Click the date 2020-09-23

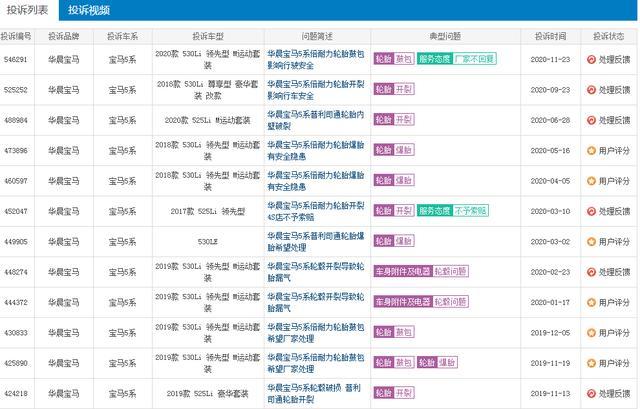pyautogui.click(x=550, y=90)
